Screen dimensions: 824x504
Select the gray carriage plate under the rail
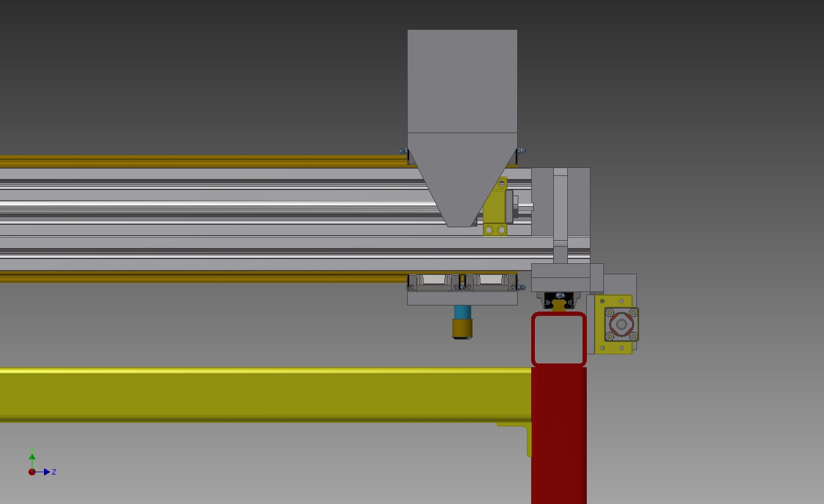462,299
